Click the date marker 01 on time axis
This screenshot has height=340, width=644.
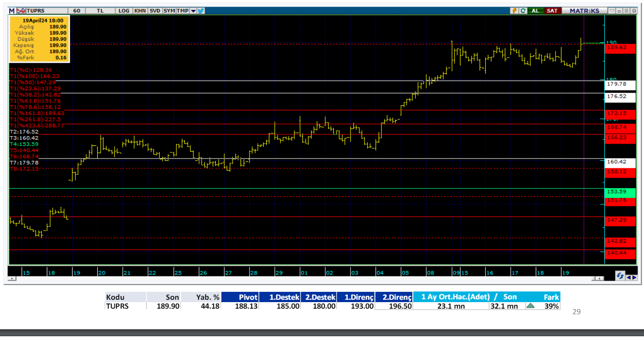(303, 272)
